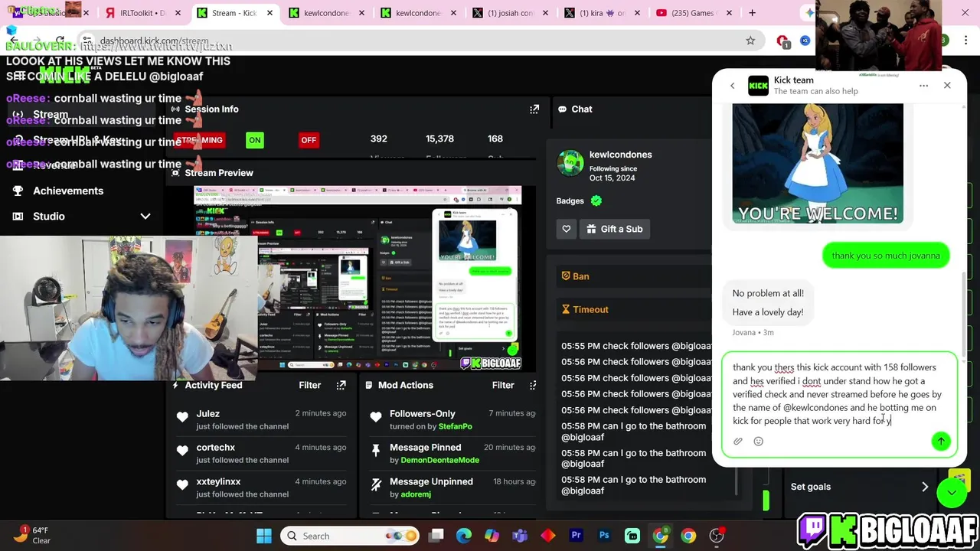Switch to the Stream - Kick tab

(233, 13)
